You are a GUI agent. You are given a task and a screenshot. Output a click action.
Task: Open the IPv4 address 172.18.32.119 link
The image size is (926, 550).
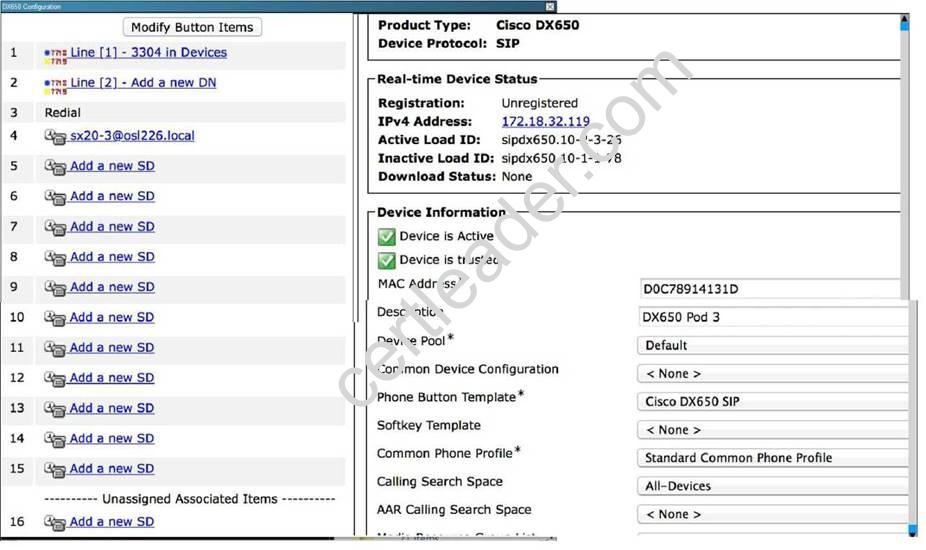tap(546, 121)
